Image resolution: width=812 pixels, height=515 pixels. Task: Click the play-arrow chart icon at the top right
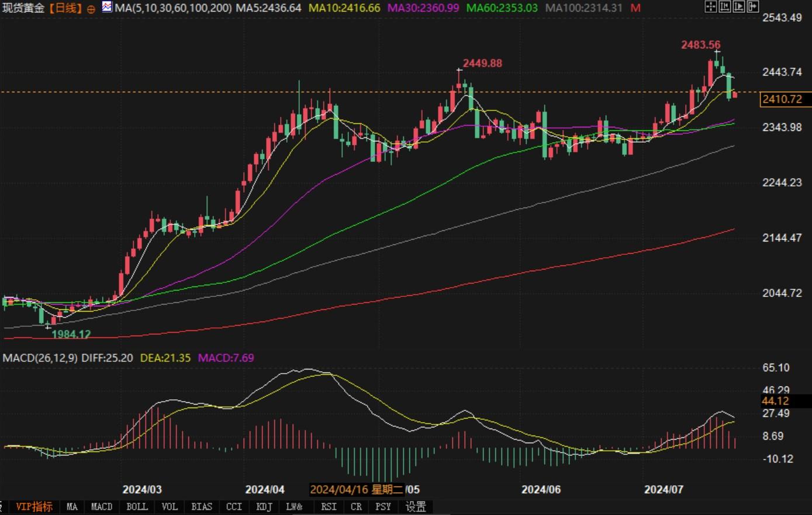(x=738, y=7)
